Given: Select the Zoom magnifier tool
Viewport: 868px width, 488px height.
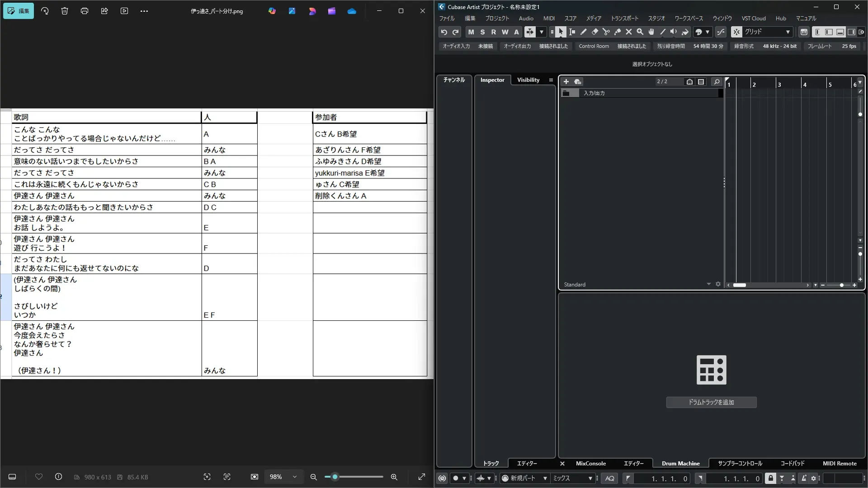Looking at the screenshot, I should [640, 32].
